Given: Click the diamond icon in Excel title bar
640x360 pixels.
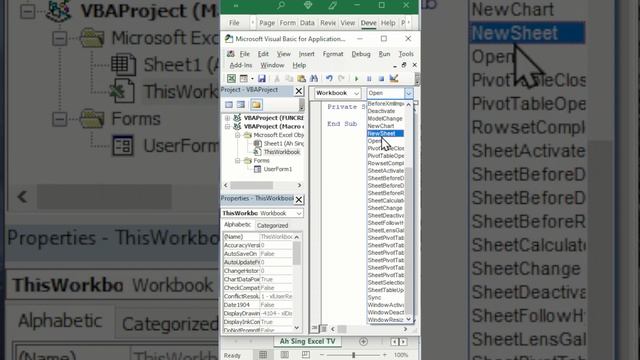Looking at the screenshot, I should (x=308, y=5).
